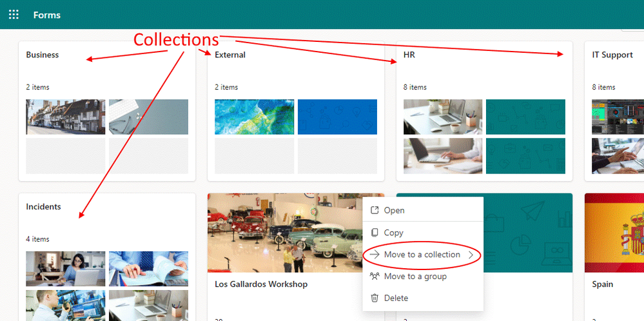This screenshot has width=644, height=321.
Task: Click the Copy icon in context menu
Action: pyautogui.click(x=375, y=233)
